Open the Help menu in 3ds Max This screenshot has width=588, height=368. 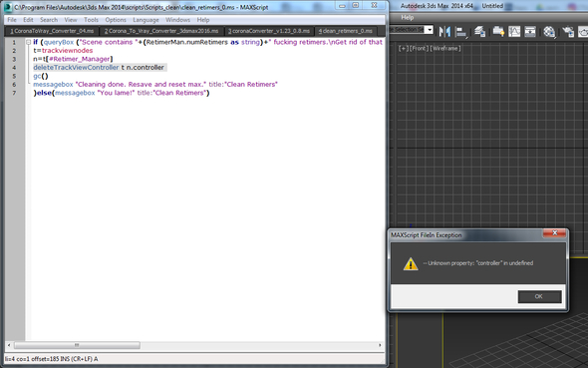click(x=408, y=17)
